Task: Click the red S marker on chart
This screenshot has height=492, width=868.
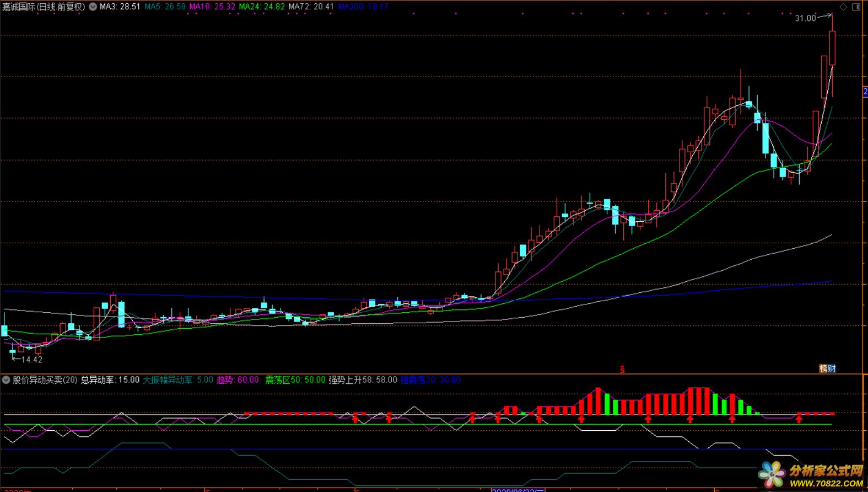Action: point(623,369)
